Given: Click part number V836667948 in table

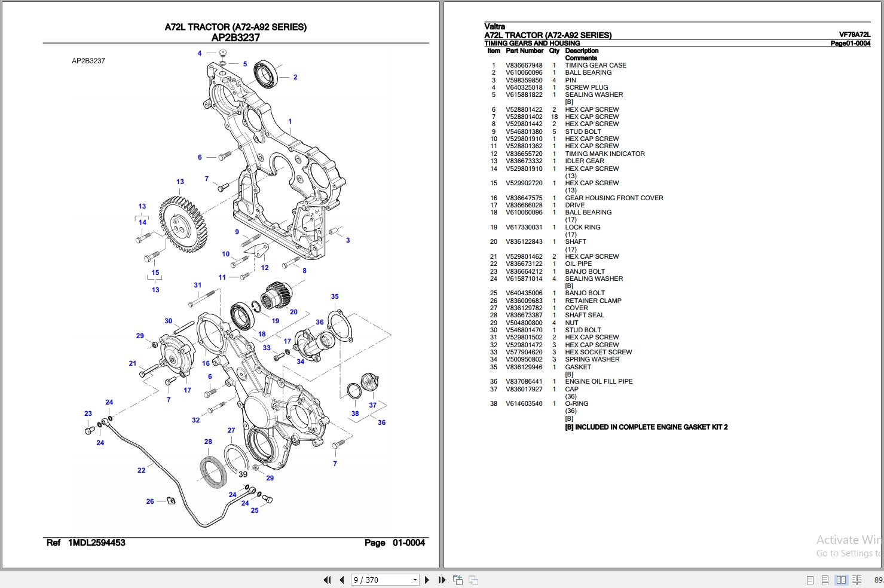Looking at the screenshot, I should 524,66.
